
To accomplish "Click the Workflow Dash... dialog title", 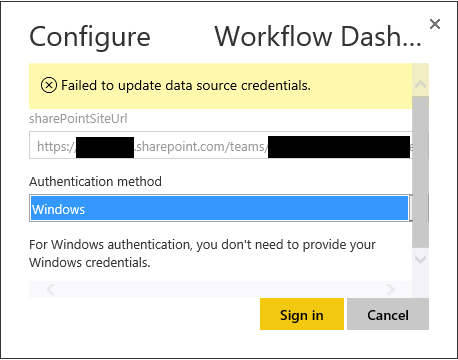I will tap(318, 36).
